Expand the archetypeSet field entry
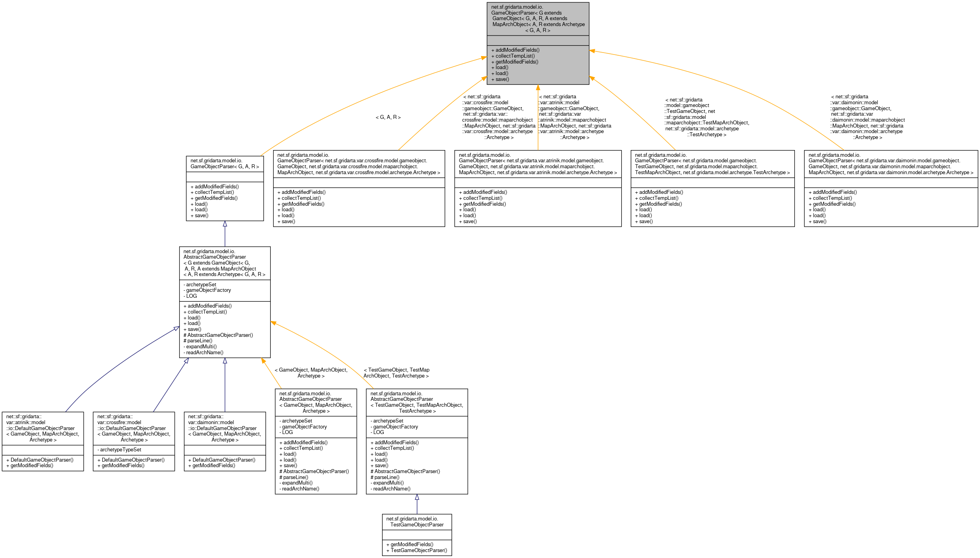The height and width of the screenshot is (558, 980). tap(199, 284)
